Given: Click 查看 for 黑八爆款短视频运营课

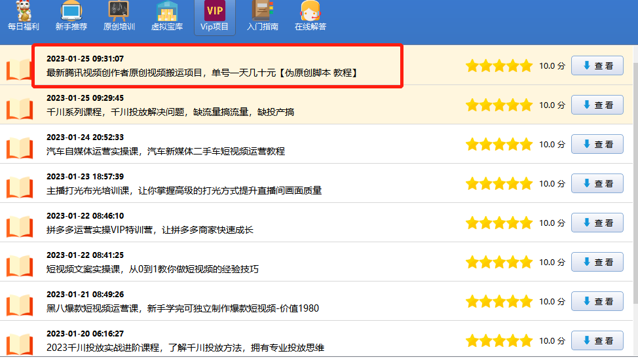Looking at the screenshot, I should [x=597, y=301].
